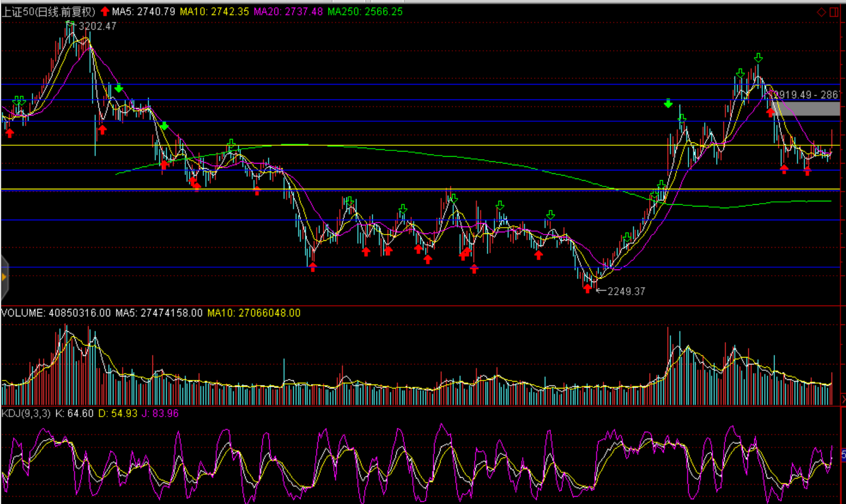Click the 上证50(日线.前复权) chart title
The width and height of the screenshot is (846, 504).
tap(49, 11)
